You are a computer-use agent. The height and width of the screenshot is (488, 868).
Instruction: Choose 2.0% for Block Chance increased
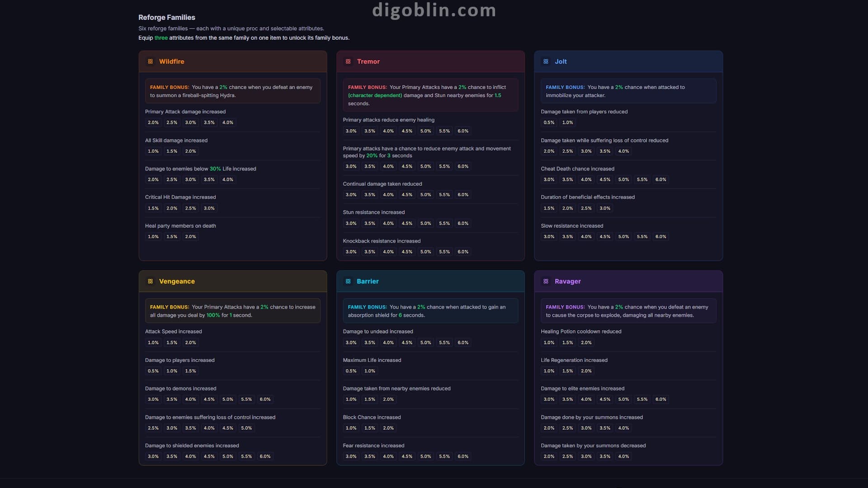pyautogui.click(x=388, y=428)
